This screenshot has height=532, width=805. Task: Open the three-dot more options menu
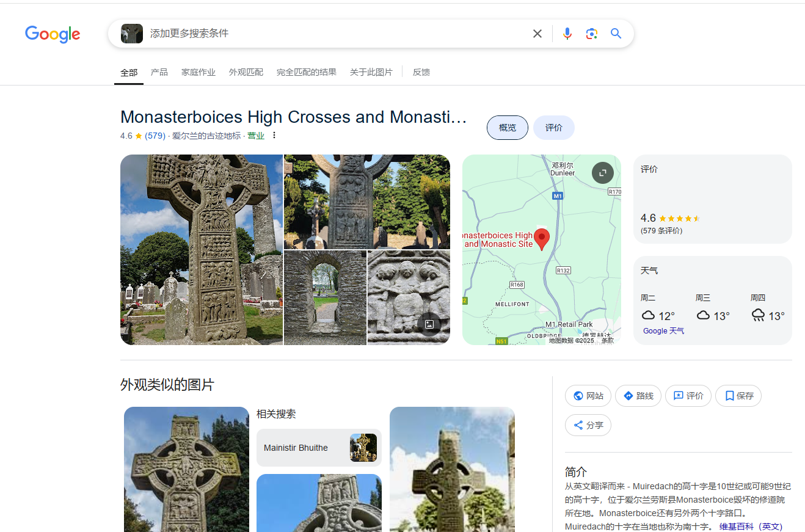point(274,136)
